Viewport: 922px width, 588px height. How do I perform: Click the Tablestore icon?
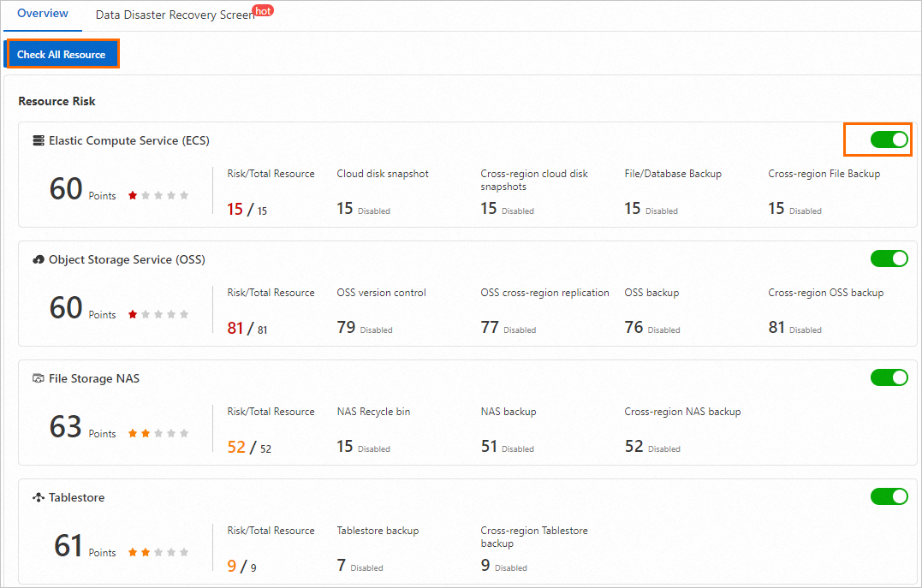pos(39,497)
